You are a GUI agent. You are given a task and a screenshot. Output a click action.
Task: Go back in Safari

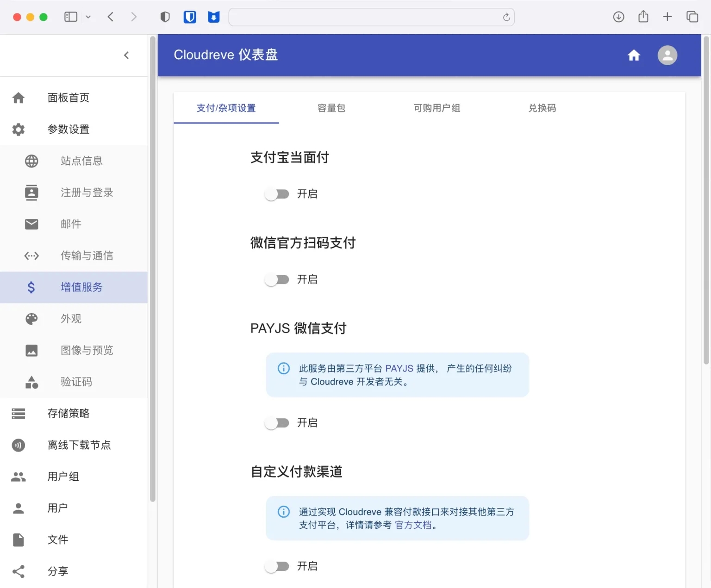(110, 17)
